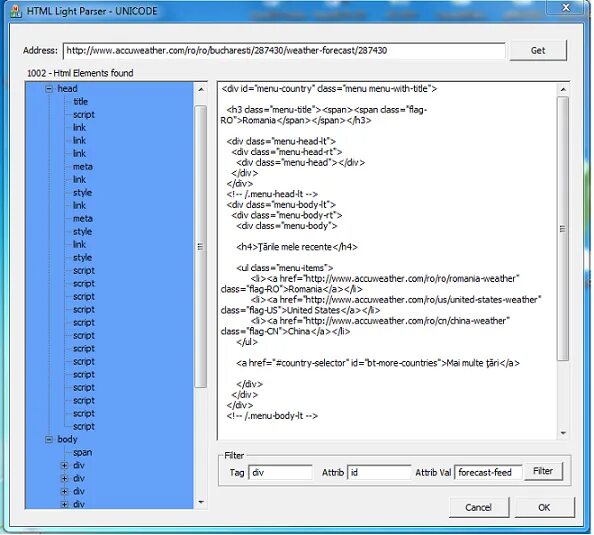Select the first meta tree item
The height and width of the screenshot is (535, 594).
point(83,167)
